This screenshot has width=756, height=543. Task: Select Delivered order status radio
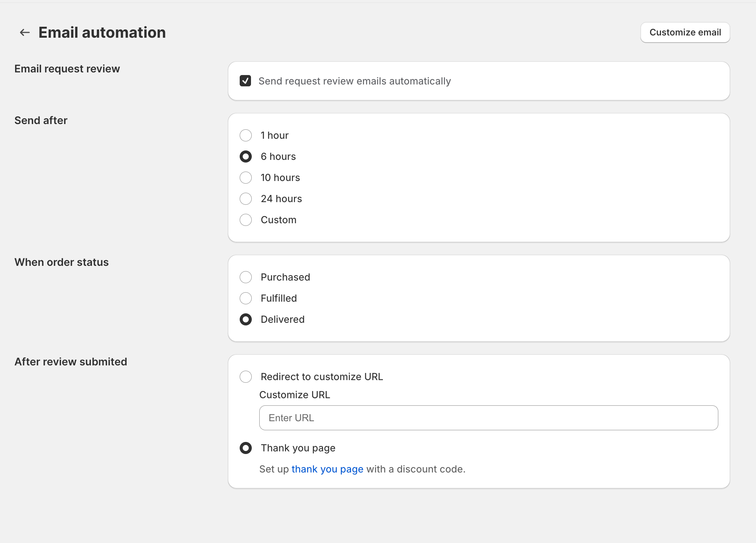pyautogui.click(x=246, y=319)
